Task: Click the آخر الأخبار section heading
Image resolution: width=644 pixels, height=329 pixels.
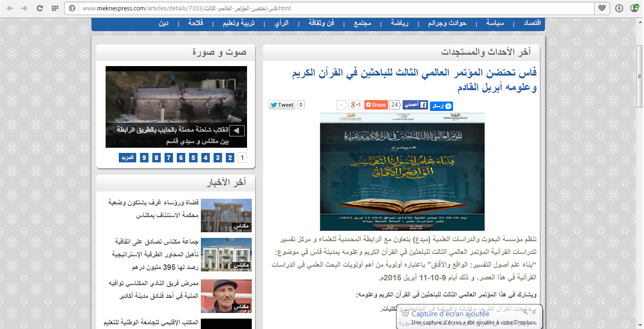Action: coord(226,182)
